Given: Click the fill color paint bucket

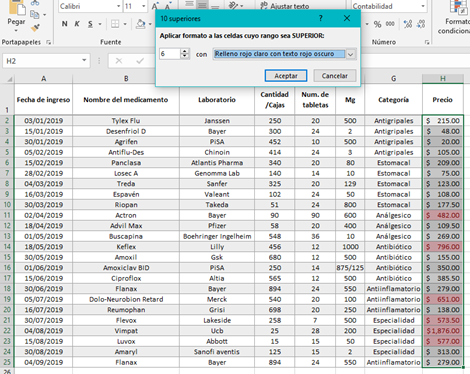Looking at the screenshot, I should 141,24.
